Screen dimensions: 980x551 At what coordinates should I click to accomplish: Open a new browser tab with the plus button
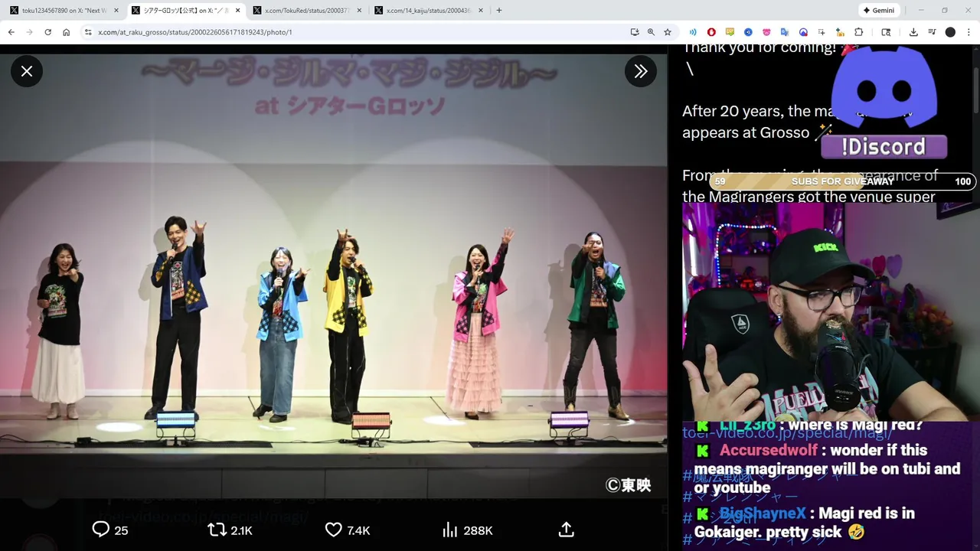(499, 10)
